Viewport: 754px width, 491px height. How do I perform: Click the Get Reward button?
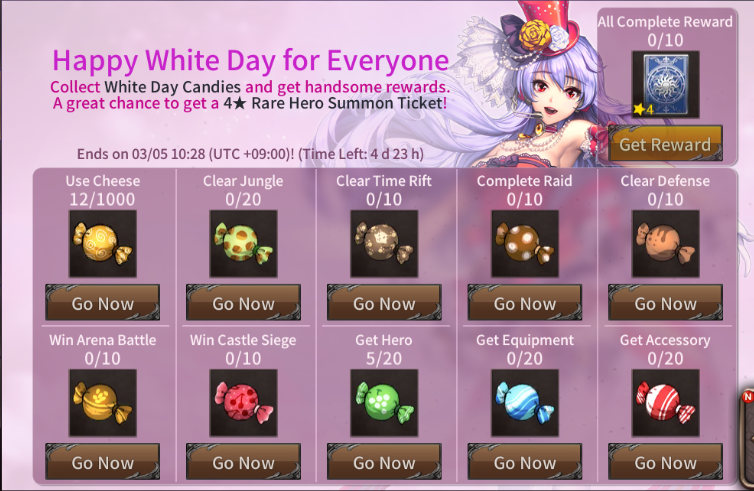tap(666, 143)
